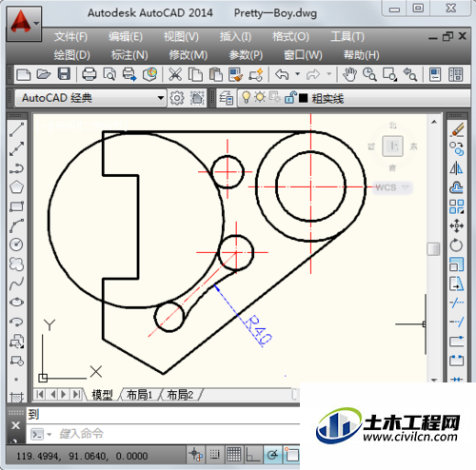This screenshot has width=476, height=470.
Task: Click the ViewCube top face
Action: [393, 147]
